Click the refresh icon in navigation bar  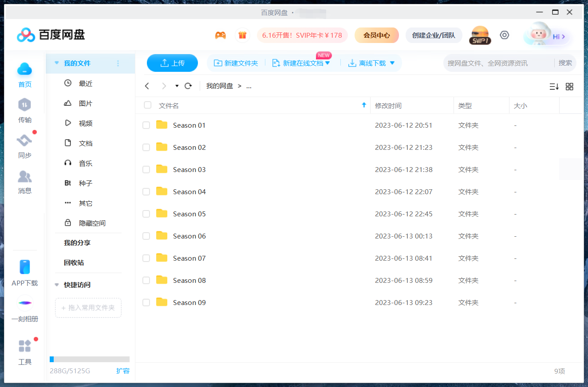188,86
